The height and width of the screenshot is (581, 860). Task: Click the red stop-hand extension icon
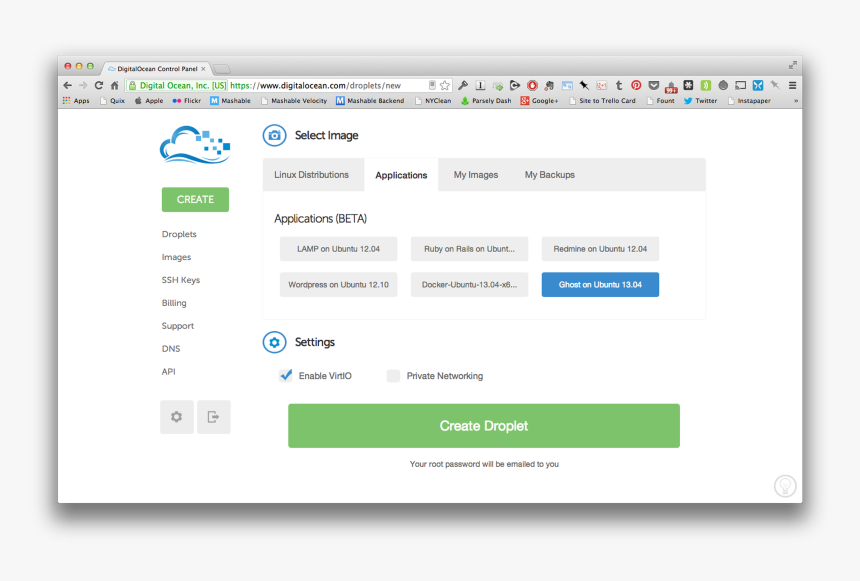(x=532, y=85)
